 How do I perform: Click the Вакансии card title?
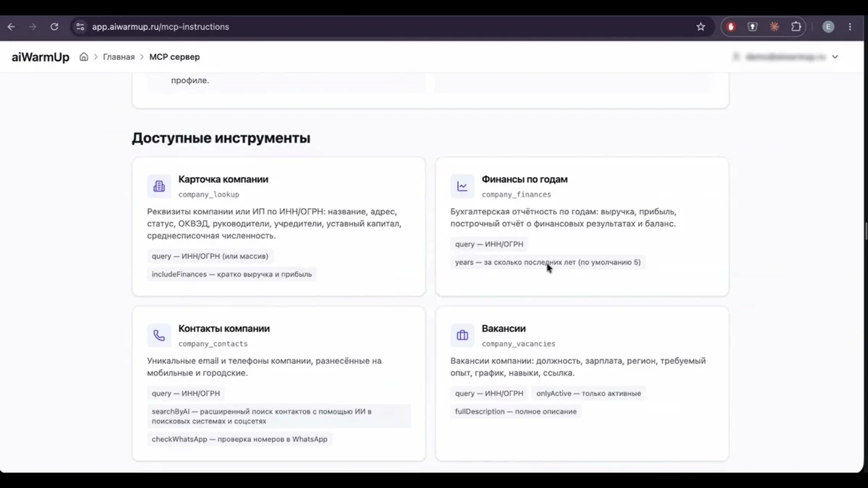pyautogui.click(x=503, y=328)
